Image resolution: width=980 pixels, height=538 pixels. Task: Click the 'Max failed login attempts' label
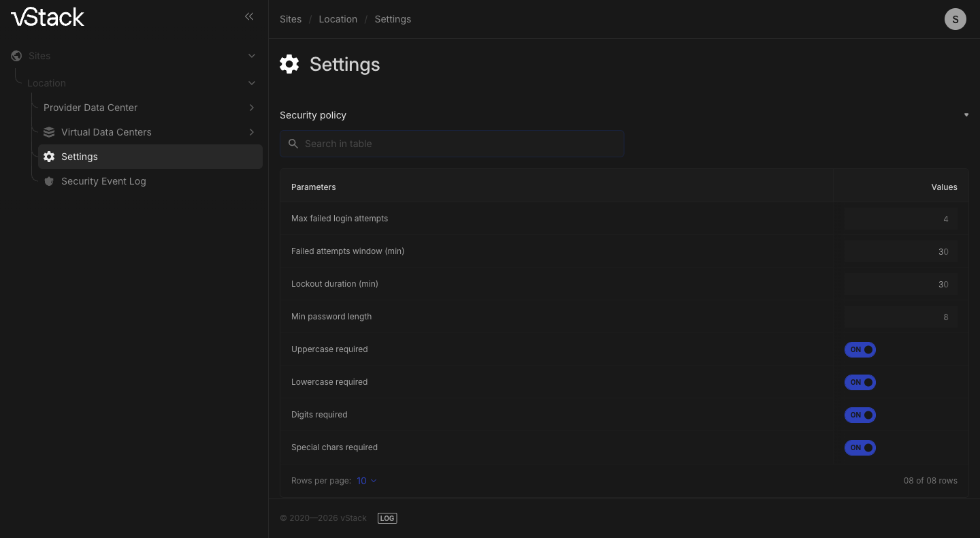(x=340, y=219)
